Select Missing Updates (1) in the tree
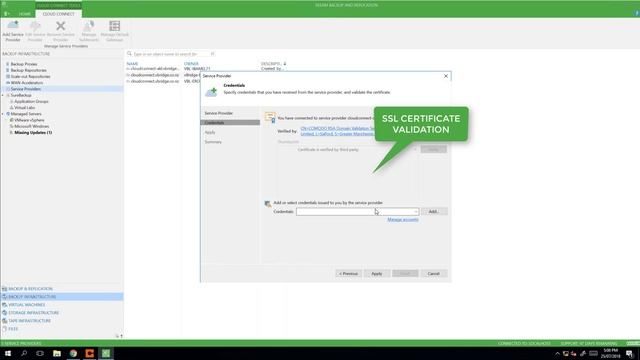Image resolution: width=640 pixels, height=360 pixels. pyautogui.click(x=33, y=133)
